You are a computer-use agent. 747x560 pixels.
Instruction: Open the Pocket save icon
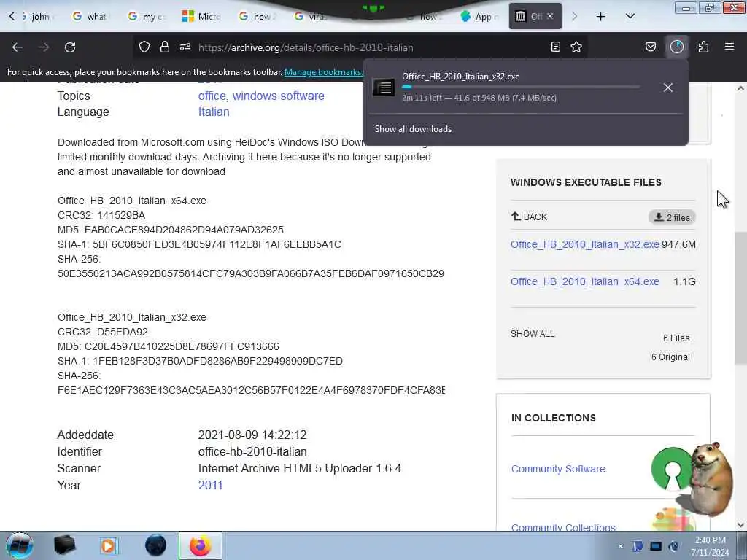pyautogui.click(x=650, y=47)
